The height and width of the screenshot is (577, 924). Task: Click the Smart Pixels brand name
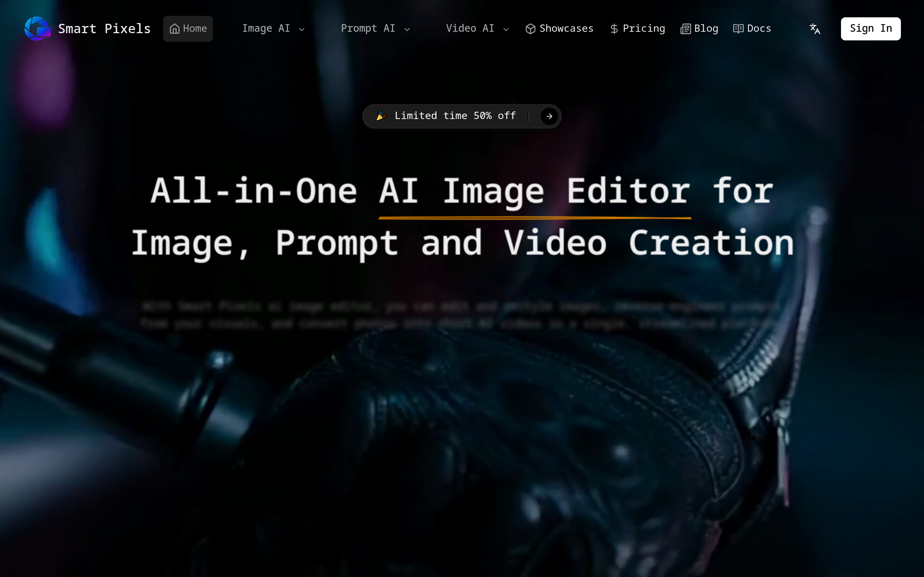click(x=104, y=28)
